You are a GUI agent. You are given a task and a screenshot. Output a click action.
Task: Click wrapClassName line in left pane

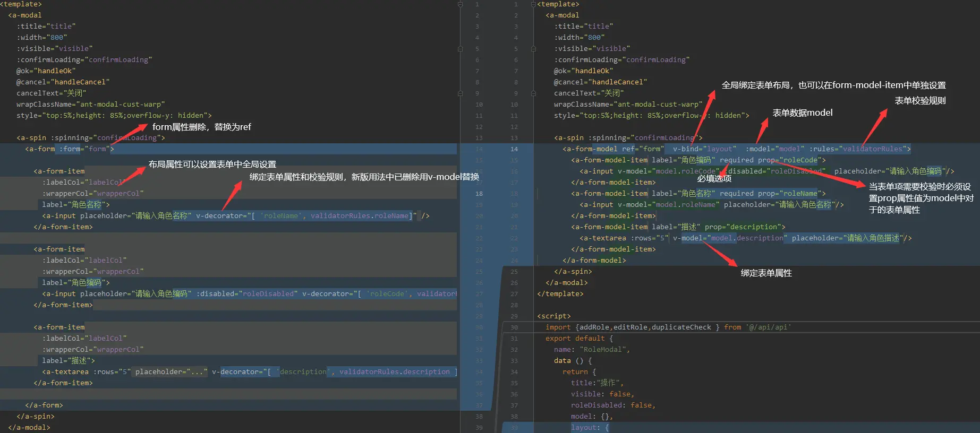coord(91,105)
